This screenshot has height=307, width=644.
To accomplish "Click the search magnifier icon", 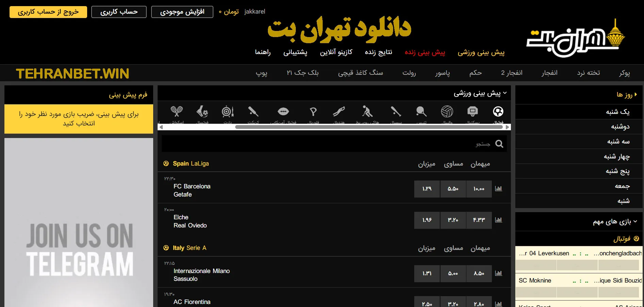I will (499, 144).
